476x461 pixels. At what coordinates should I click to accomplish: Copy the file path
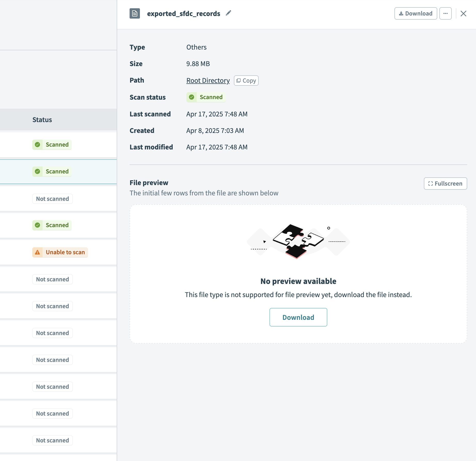(246, 81)
